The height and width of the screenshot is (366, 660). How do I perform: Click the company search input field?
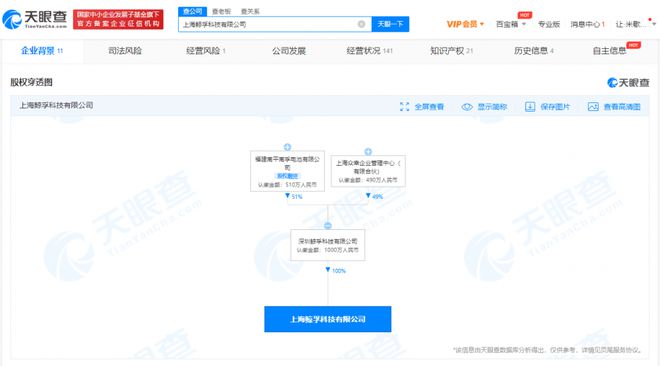click(x=269, y=24)
